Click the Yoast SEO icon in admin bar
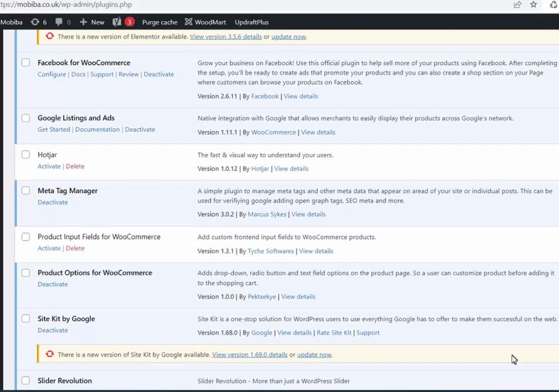559x392 pixels. click(x=117, y=22)
